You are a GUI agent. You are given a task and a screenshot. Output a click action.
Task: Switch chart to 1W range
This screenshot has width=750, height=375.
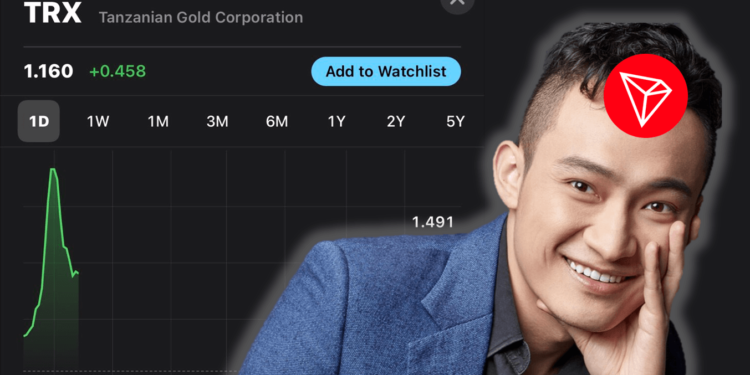[98, 121]
